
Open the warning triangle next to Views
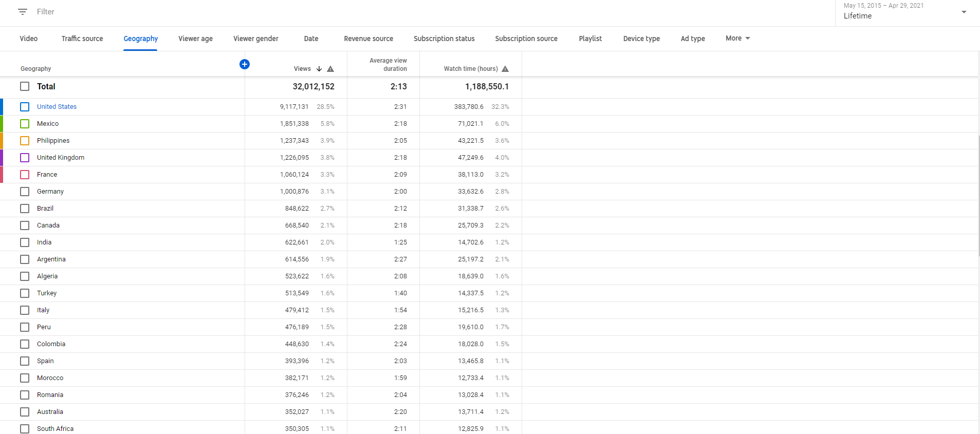click(x=330, y=69)
